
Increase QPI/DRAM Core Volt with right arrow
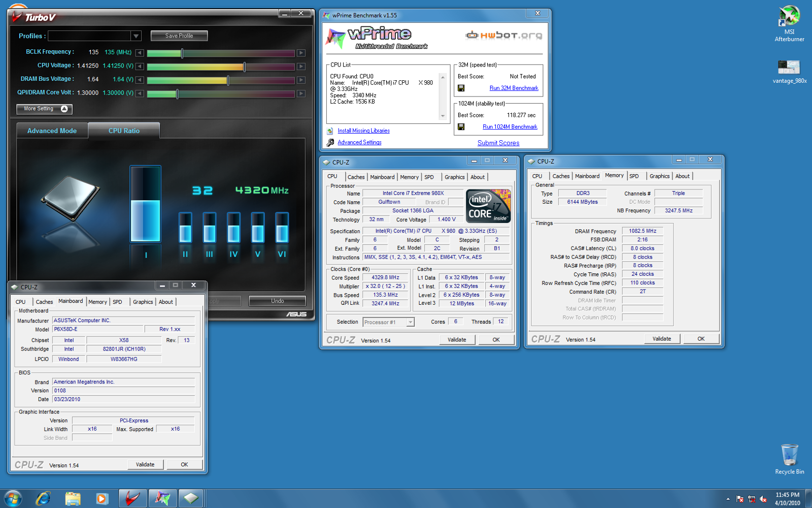tap(301, 93)
